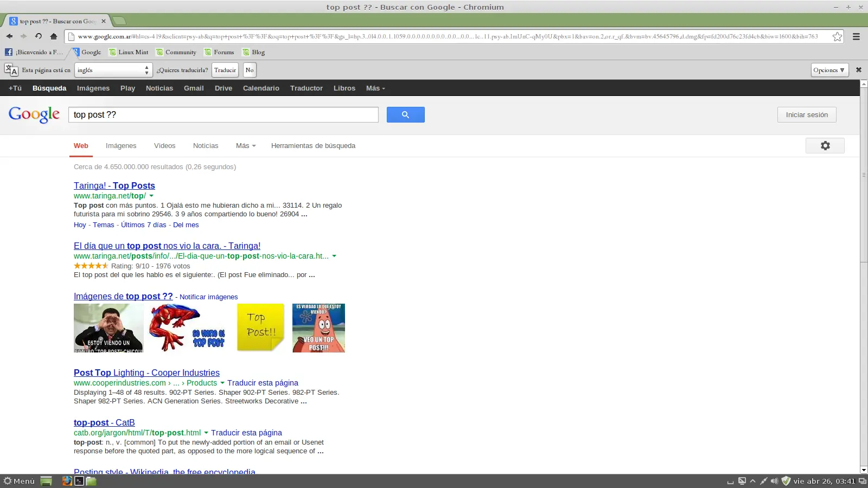Open the Chromium menu icon

pos(856,36)
